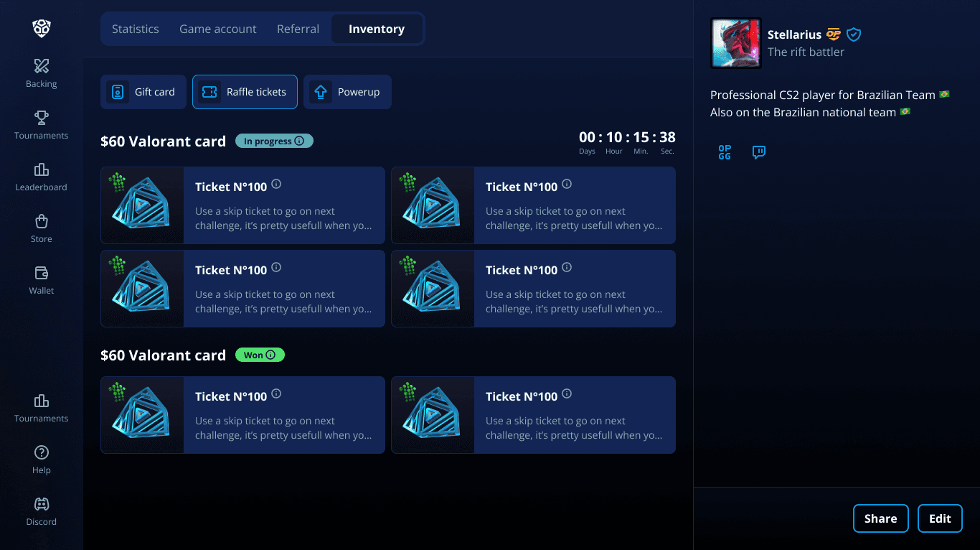Click the second ticket thumbnail under the Won card
This screenshot has height=550, width=980.
433,415
